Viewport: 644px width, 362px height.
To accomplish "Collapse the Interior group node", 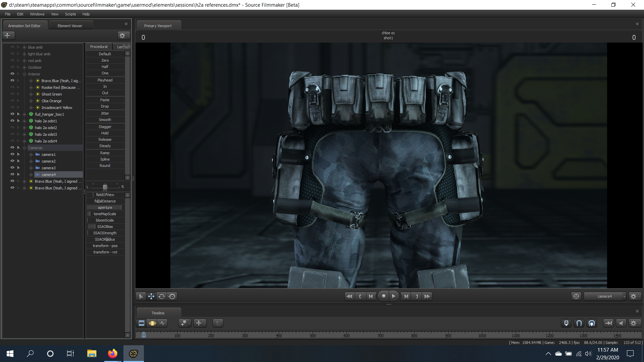I will tap(24, 74).
